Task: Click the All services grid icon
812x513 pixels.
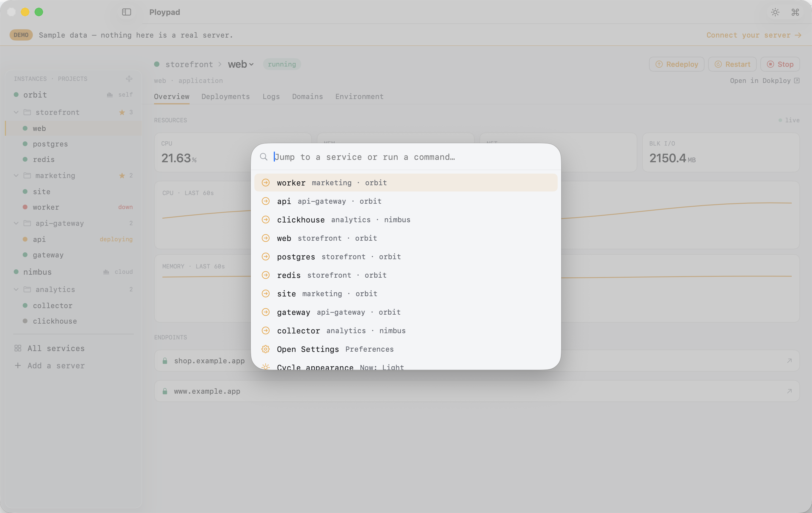Action: 18,348
